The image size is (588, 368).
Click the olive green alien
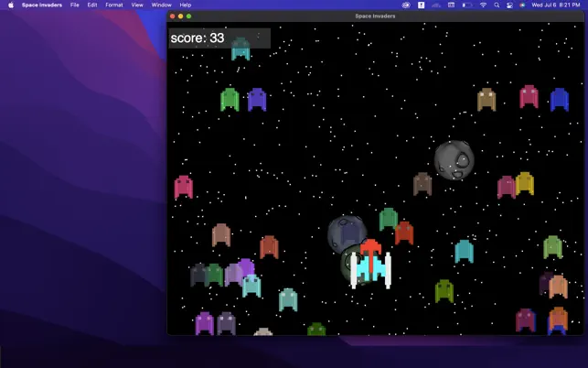click(x=444, y=291)
